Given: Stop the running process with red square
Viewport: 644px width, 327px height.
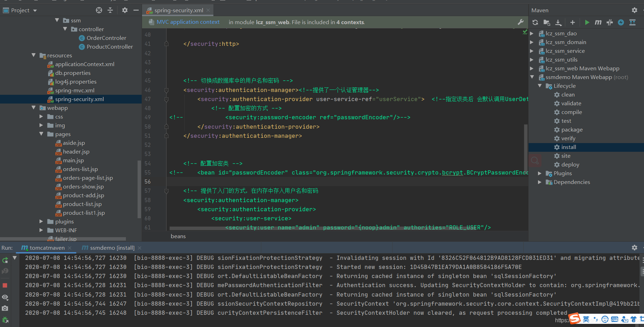Looking at the screenshot, I should pyautogui.click(x=5, y=285).
